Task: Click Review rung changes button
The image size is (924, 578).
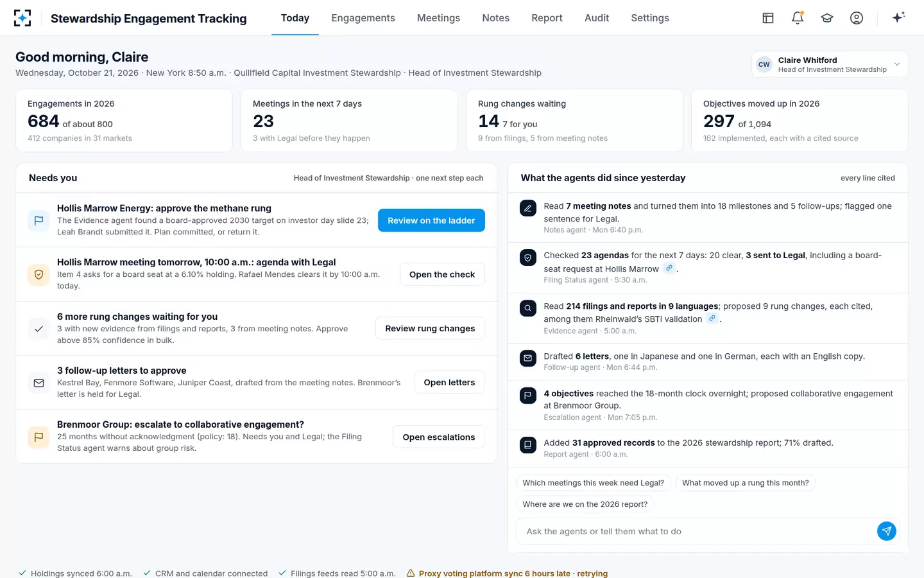Action: click(430, 328)
